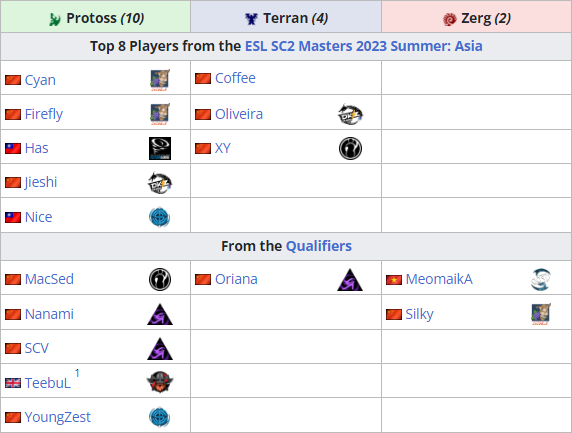The width and height of the screenshot is (572, 433).
Task: Open player page for Firefly
Action: [x=44, y=114]
